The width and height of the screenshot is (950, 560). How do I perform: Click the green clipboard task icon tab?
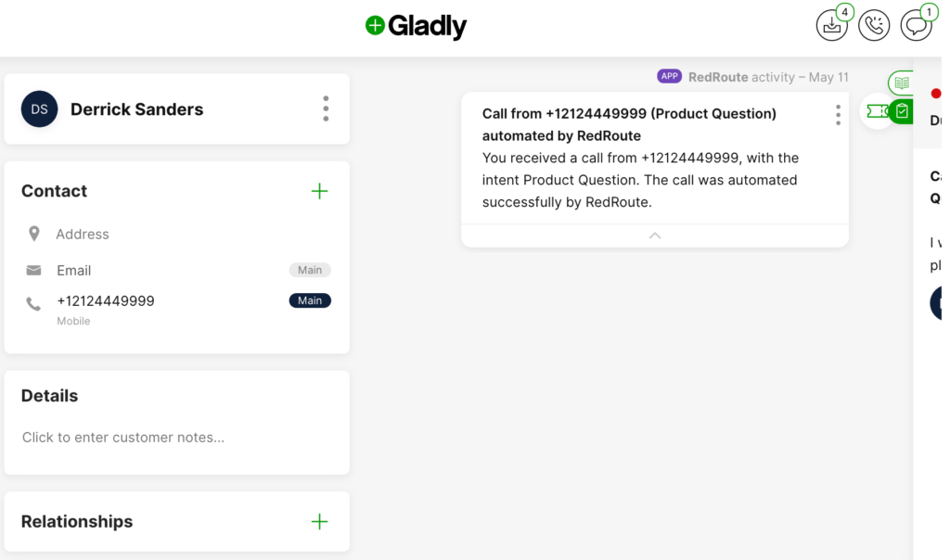[901, 112]
